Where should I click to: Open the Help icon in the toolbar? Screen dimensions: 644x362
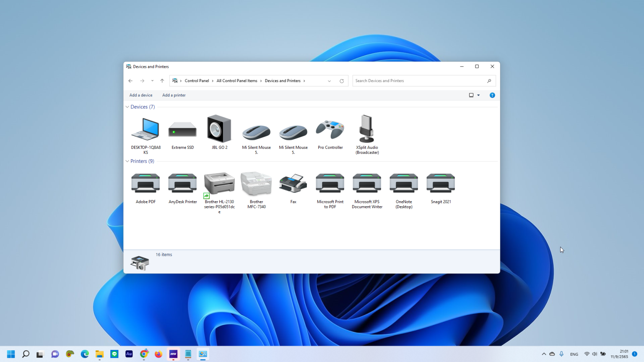click(x=492, y=95)
